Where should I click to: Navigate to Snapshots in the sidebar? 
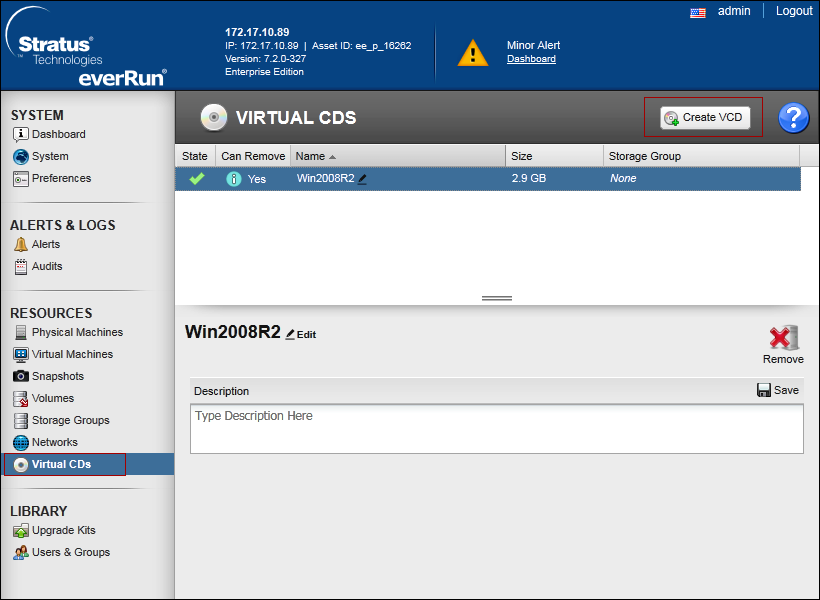tap(58, 376)
